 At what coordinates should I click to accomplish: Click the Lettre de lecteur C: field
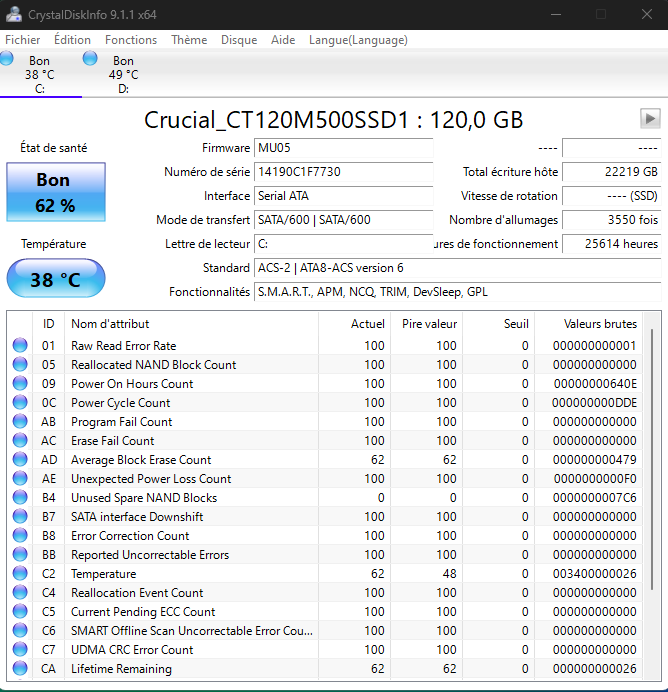tap(343, 244)
